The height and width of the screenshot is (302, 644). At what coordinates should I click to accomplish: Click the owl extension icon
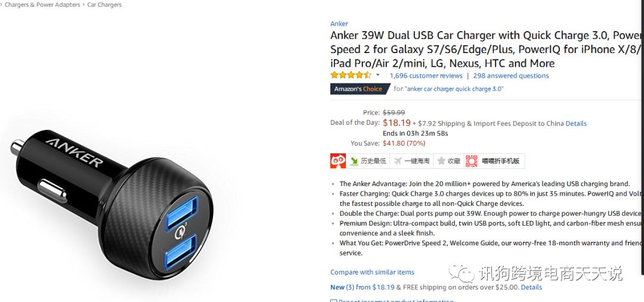[338, 161]
